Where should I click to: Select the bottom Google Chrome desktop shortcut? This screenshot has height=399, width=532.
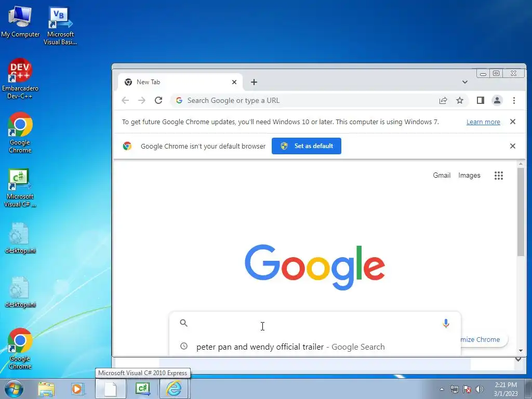tap(20, 349)
